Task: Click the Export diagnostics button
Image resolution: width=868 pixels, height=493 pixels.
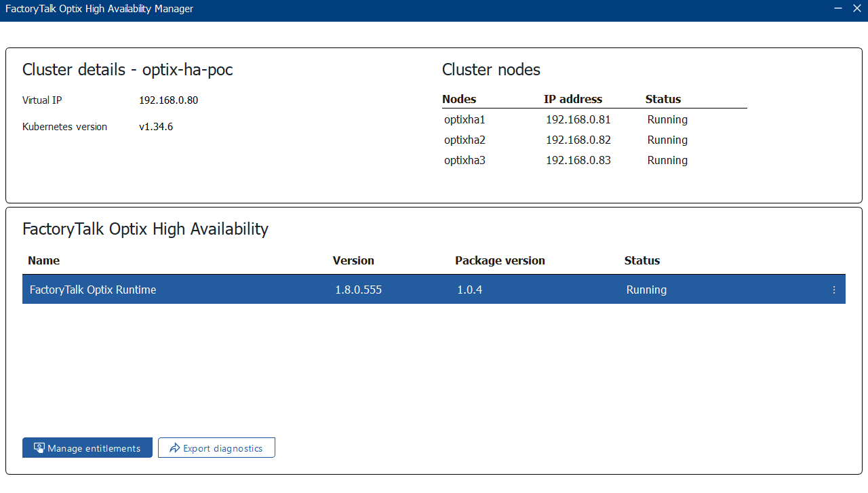Action: pos(216,448)
